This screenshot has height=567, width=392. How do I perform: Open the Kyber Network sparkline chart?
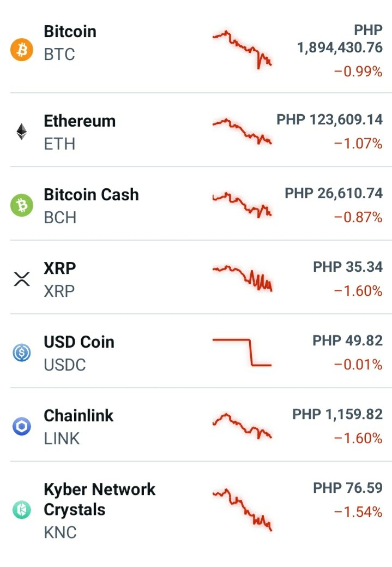point(242,510)
